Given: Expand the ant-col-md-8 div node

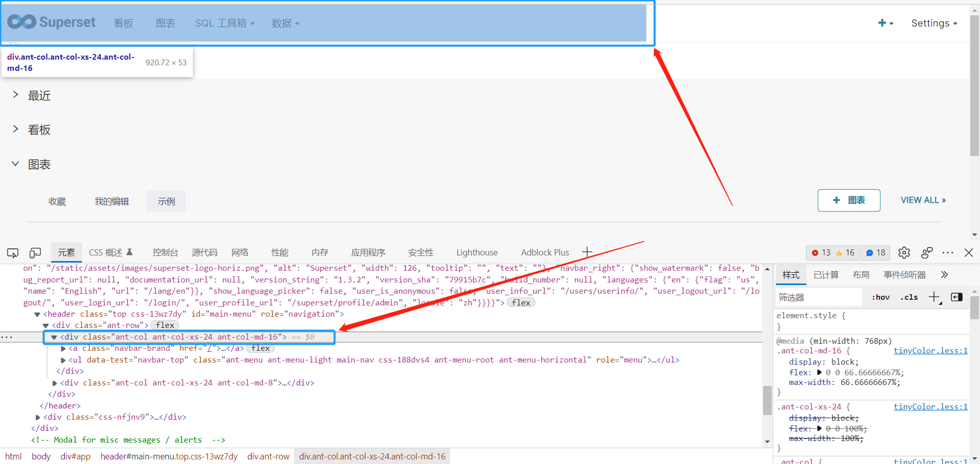Looking at the screenshot, I should point(55,383).
